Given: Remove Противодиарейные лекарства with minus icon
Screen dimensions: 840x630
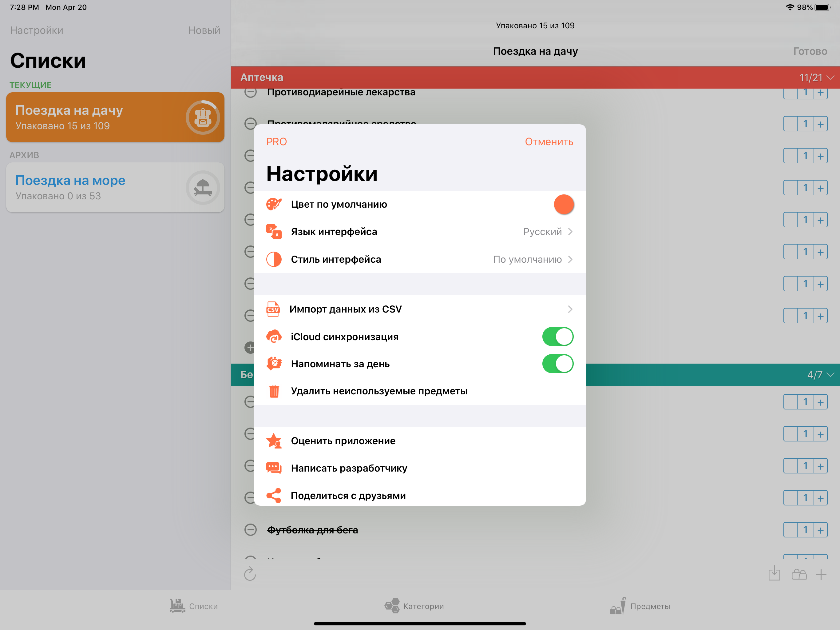Looking at the screenshot, I should point(250,92).
